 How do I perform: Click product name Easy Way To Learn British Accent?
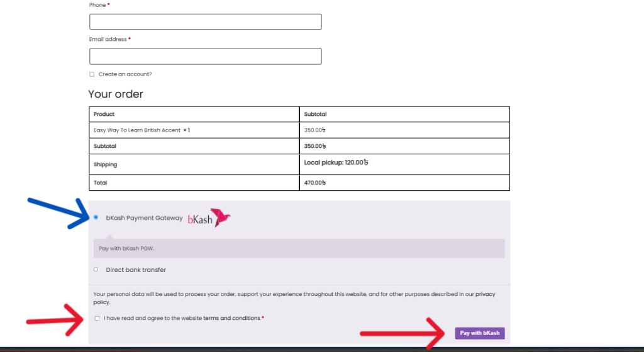[x=136, y=130]
